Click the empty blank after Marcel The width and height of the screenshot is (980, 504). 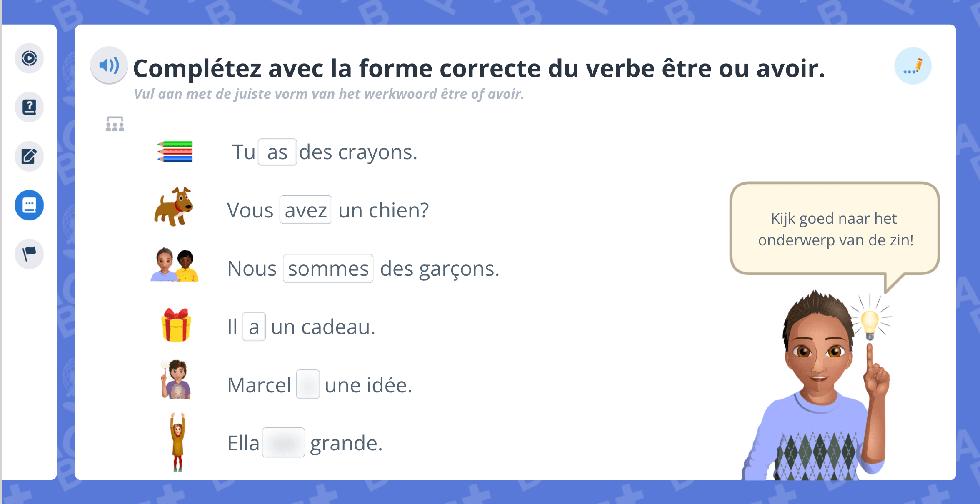click(x=307, y=384)
